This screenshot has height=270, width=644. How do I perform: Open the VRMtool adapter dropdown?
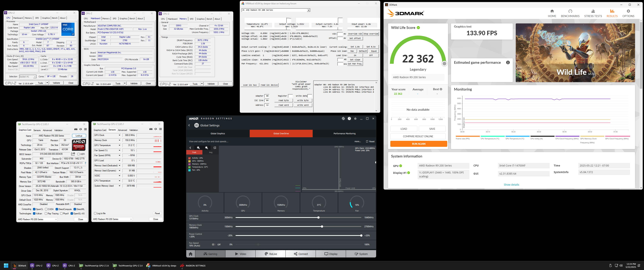(308, 10)
